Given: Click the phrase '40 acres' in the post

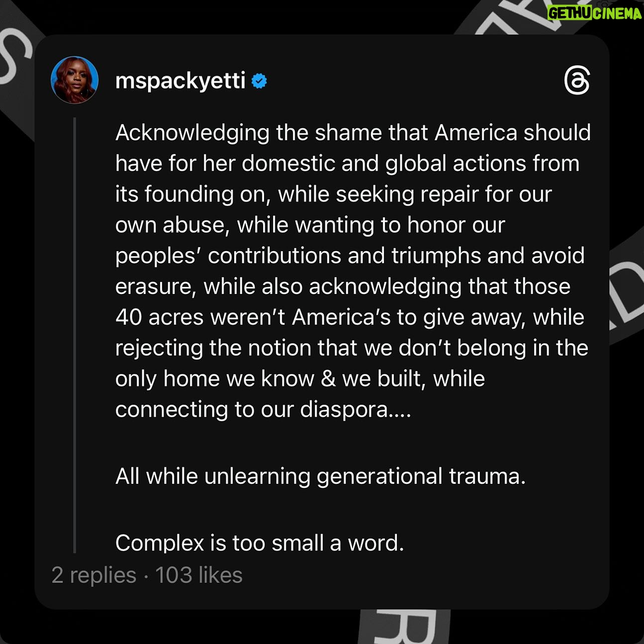Looking at the screenshot, I should click(159, 317).
